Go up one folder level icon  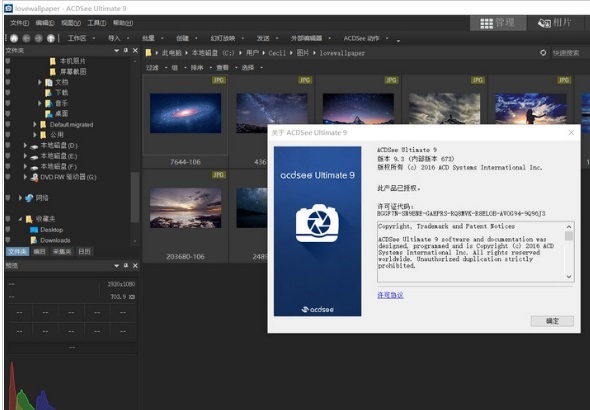(x=51, y=38)
